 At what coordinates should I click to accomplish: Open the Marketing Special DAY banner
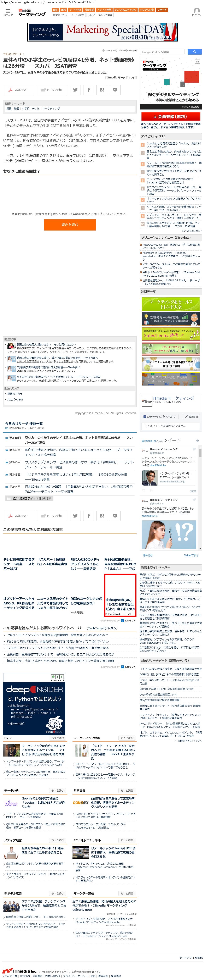pos(102,32)
